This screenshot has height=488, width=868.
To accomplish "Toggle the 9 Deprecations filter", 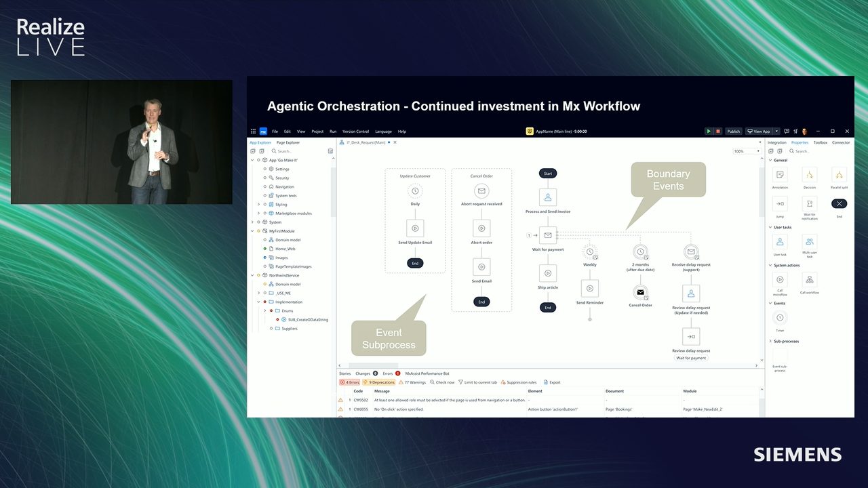I will [x=379, y=382].
